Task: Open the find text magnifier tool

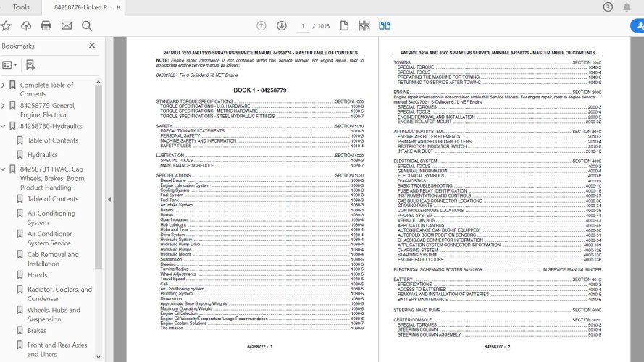Action: [x=87, y=26]
